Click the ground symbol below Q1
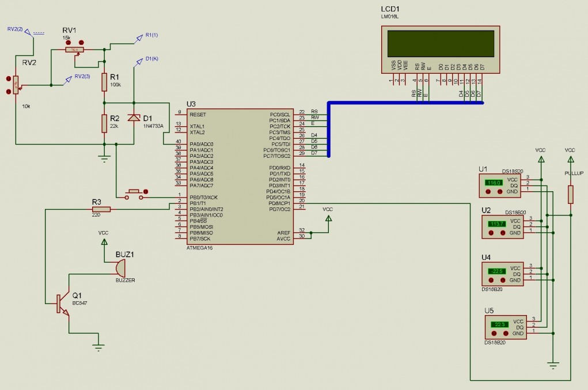This screenshot has width=588, height=390. (x=98, y=347)
